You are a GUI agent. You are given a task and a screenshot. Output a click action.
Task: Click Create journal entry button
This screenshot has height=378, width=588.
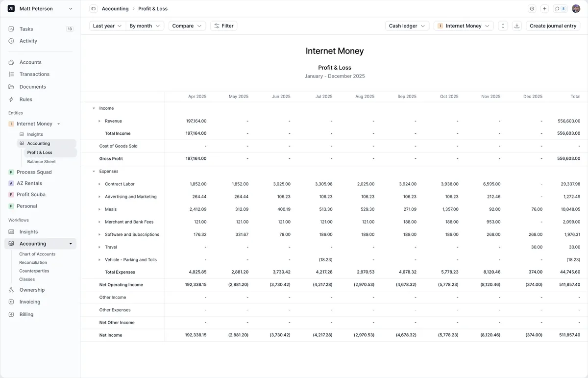click(553, 26)
